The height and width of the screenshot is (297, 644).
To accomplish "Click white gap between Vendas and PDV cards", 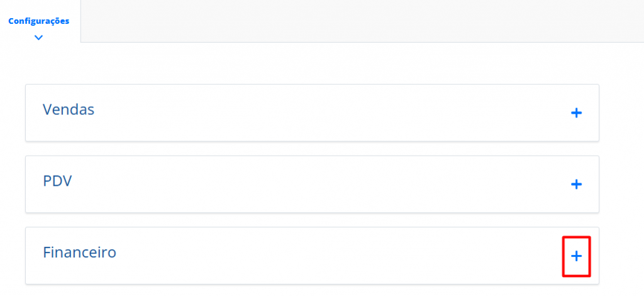I will click(312, 149).
